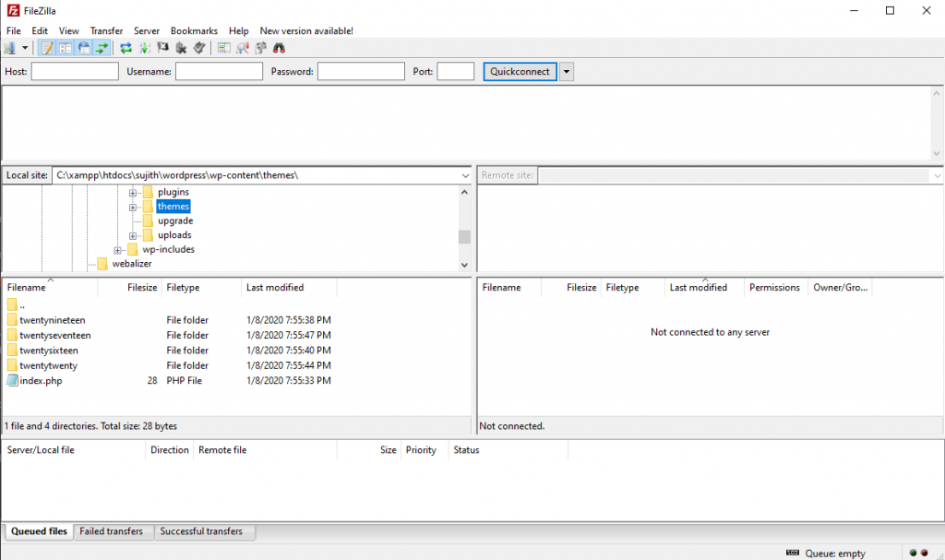Open the Server menu
The image size is (945, 560).
(147, 30)
